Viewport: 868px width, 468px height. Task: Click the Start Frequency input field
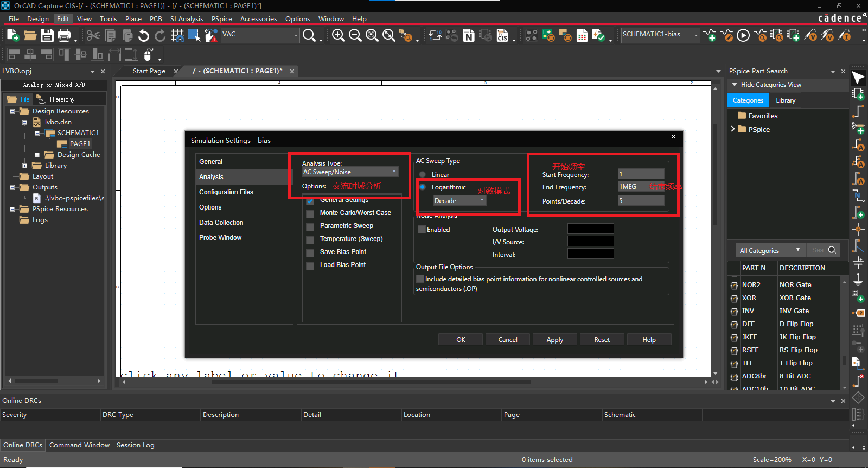pos(641,174)
